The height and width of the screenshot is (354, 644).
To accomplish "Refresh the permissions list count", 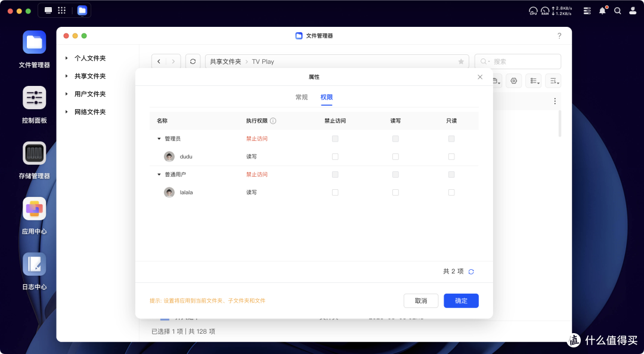I will (x=471, y=272).
